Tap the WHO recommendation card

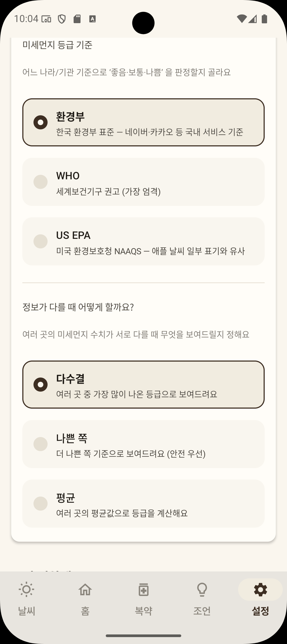143,182
